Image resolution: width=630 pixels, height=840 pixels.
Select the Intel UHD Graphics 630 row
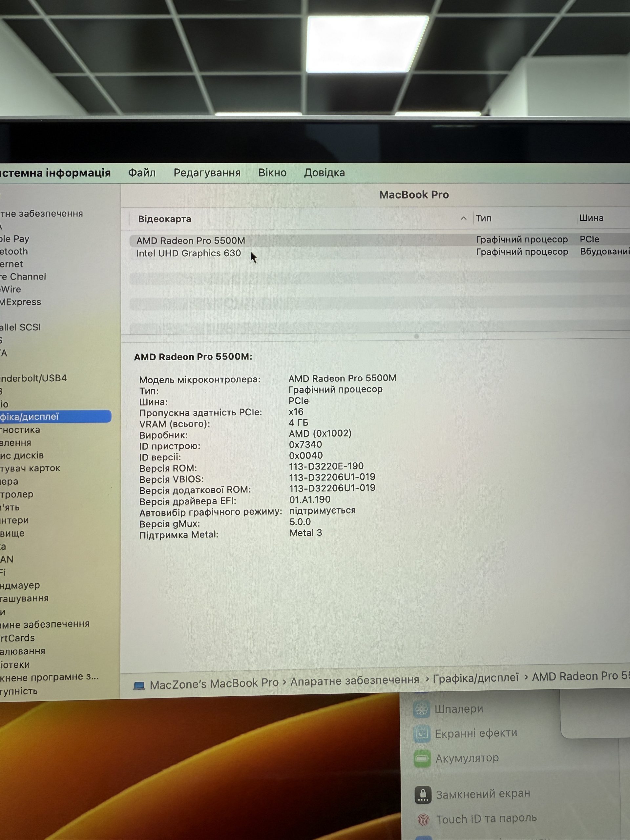point(379,253)
